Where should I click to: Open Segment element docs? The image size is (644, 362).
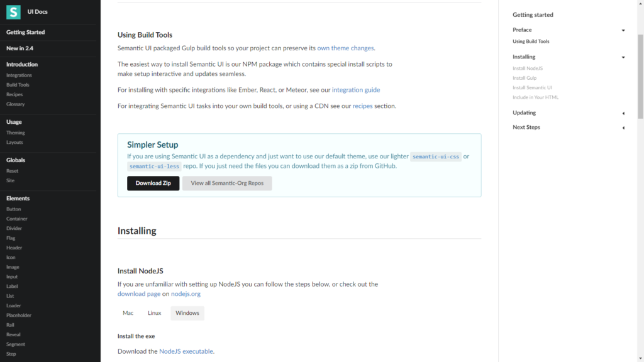16,344
